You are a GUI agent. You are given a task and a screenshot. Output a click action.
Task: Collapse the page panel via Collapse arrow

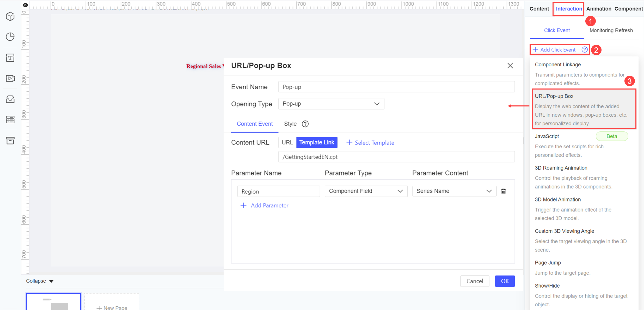click(x=51, y=281)
